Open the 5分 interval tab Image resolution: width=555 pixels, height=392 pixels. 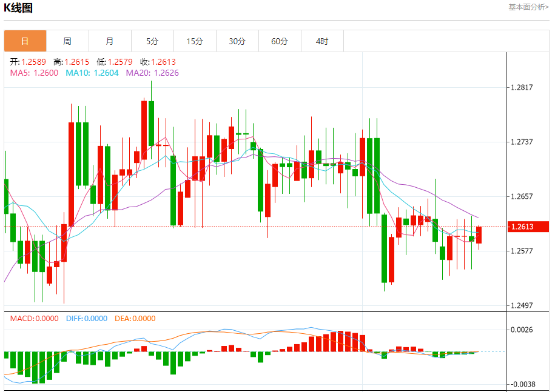[153, 41]
